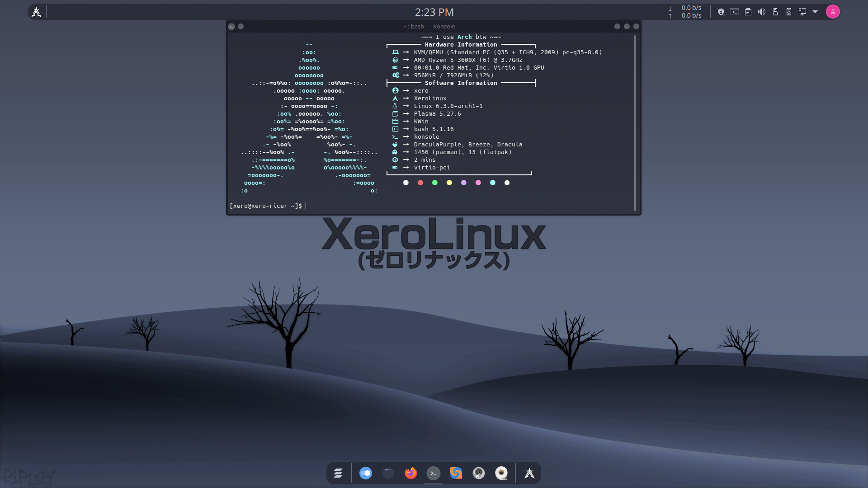
Task: Expand the hidden system tray icons arrow
Action: [815, 12]
